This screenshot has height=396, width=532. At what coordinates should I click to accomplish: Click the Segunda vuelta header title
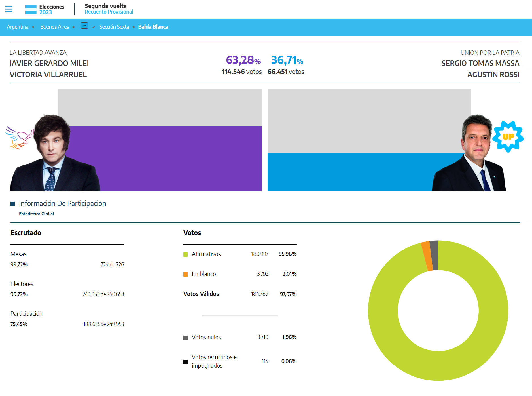coord(106,6)
